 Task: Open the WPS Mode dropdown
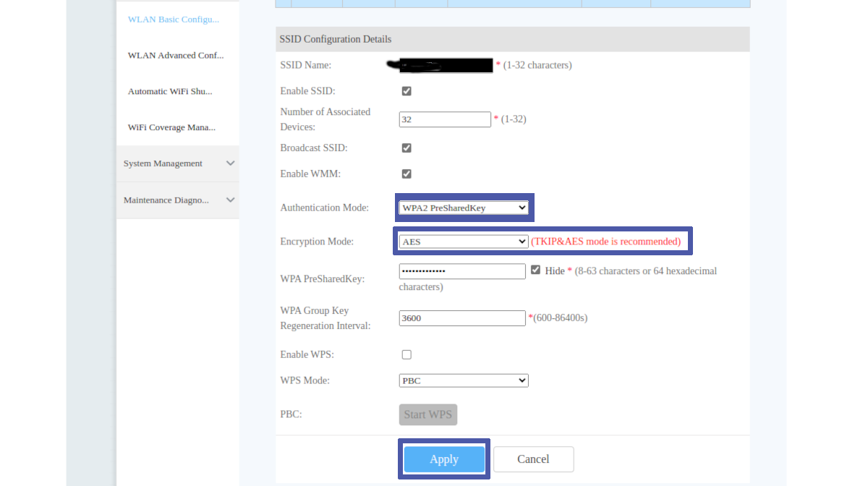pyautogui.click(x=463, y=380)
